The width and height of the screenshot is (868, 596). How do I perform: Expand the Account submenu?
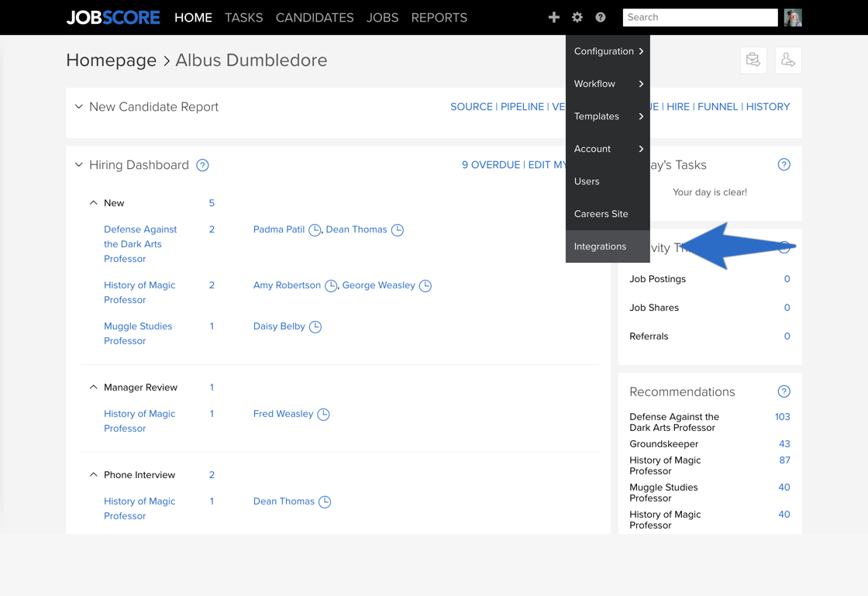pos(608,149)
